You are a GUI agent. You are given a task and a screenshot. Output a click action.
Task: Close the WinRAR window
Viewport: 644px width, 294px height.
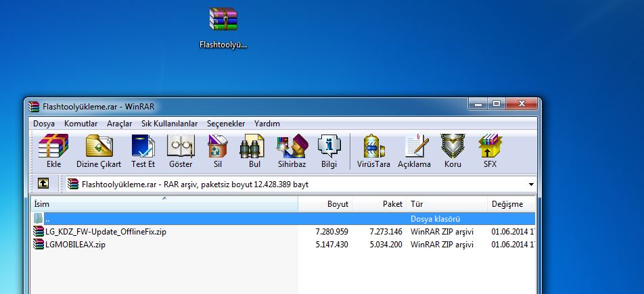(x=522, y=104)
